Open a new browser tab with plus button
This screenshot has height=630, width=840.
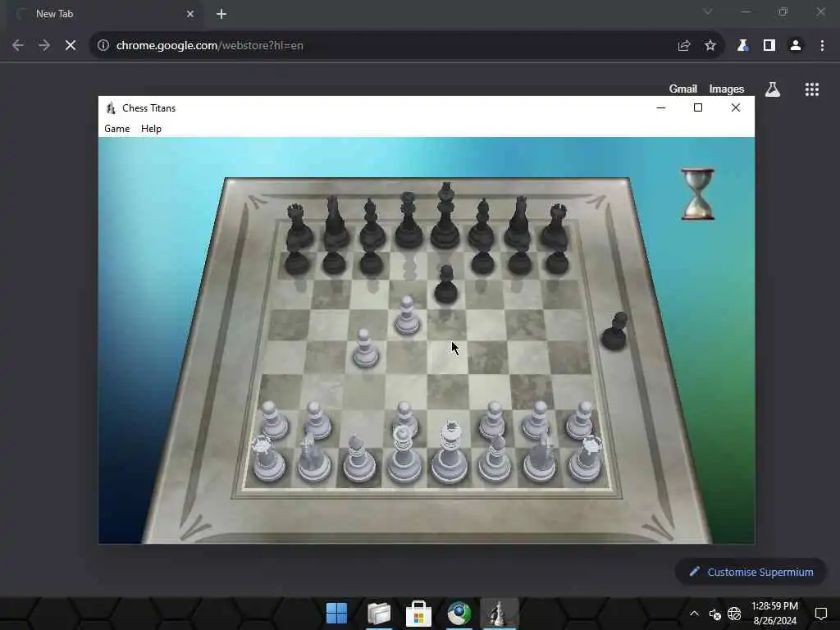click(x=221, y=14)
